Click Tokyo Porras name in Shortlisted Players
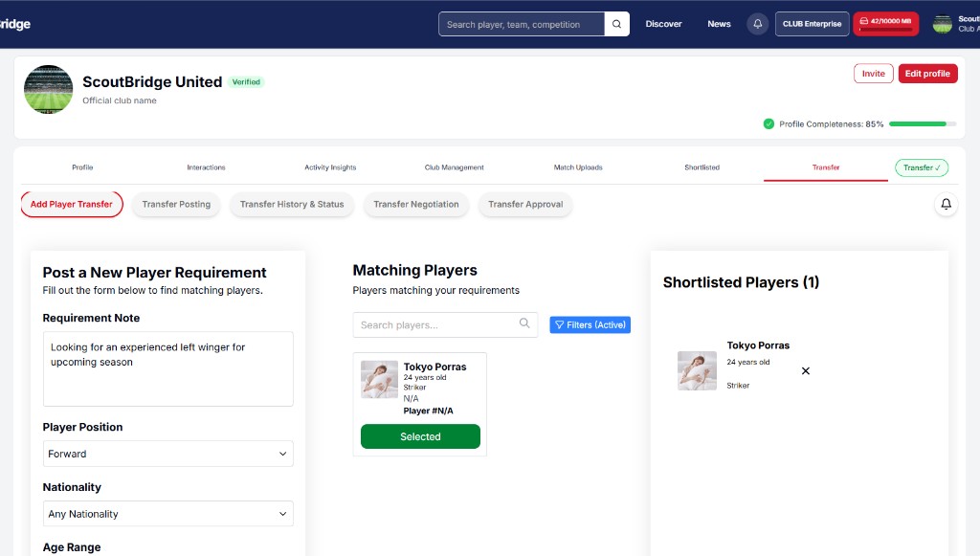 click(x=758, y=345)
